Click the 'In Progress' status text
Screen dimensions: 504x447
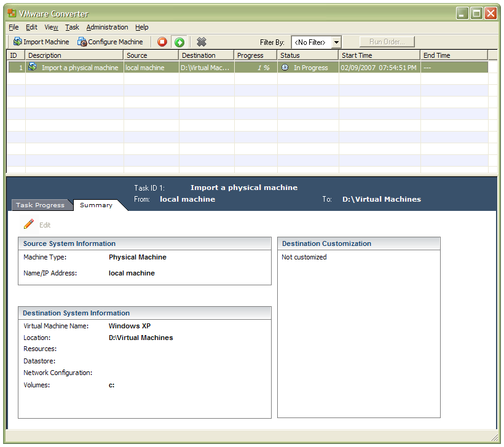311,68
